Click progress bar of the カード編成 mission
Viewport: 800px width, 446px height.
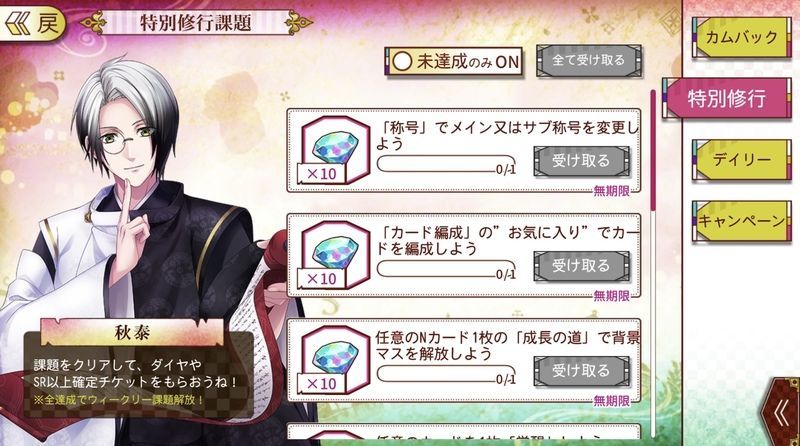(x=446, y=269)
